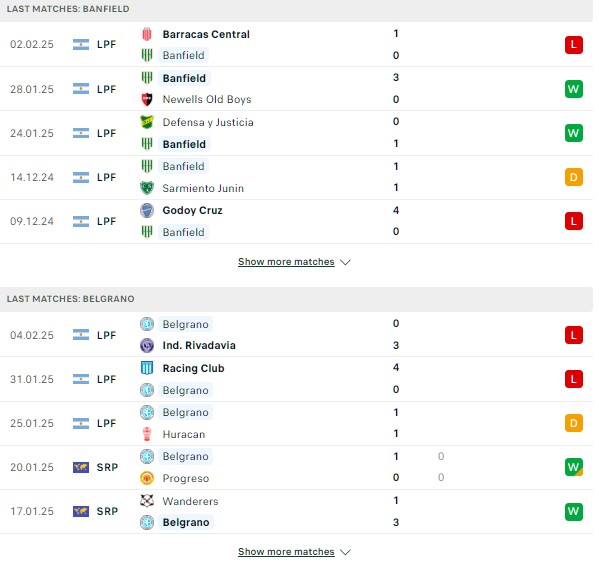Click the orange D badge for 14.12.24 match
This screenshot has height=572, width=599.
click(x=573, y=177)
